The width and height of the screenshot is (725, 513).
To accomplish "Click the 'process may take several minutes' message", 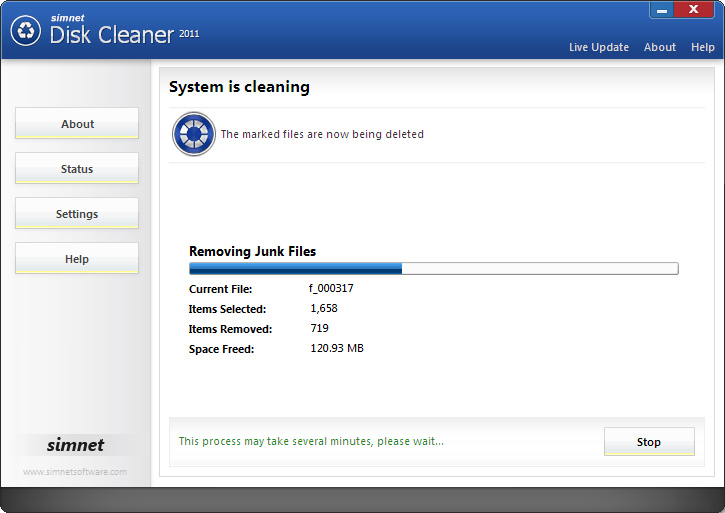I will pyautogui.click(x=311, y=441).
